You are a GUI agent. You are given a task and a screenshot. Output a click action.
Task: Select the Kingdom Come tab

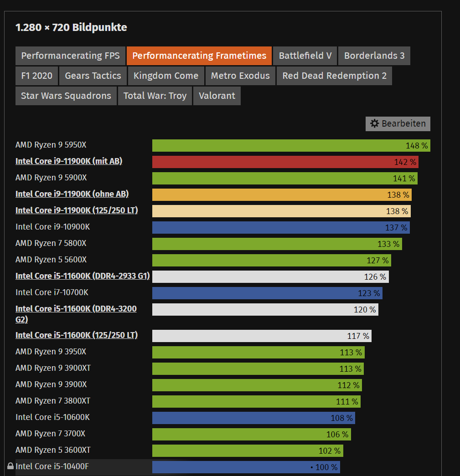point(166,76)
